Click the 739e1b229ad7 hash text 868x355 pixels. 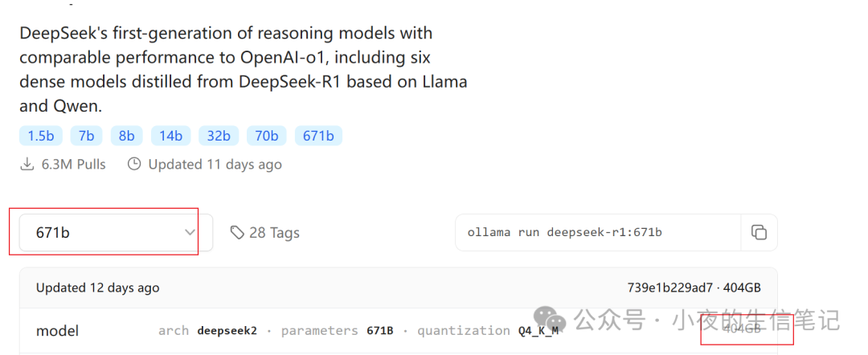(669, 288)
